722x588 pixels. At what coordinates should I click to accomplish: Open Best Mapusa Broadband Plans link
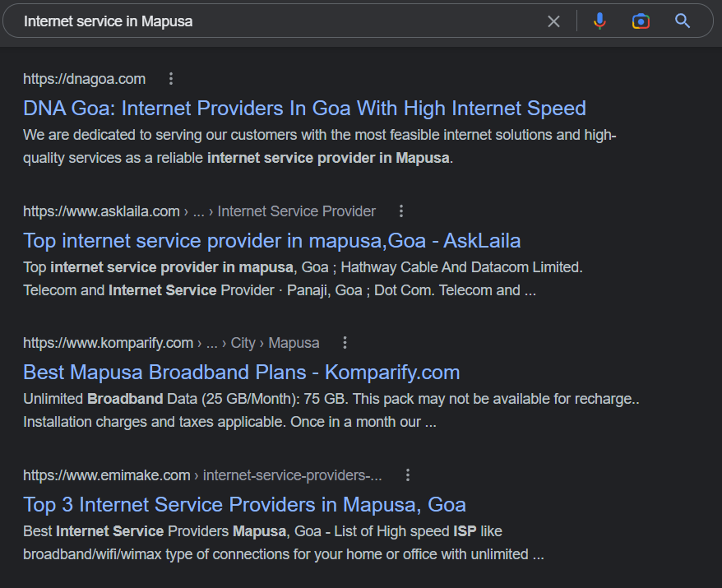241,373
